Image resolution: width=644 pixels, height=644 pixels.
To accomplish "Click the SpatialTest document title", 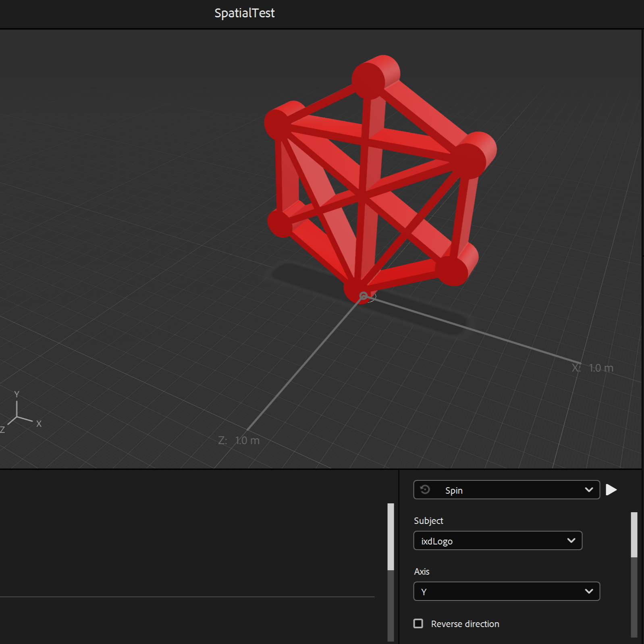I will point(244,13).
